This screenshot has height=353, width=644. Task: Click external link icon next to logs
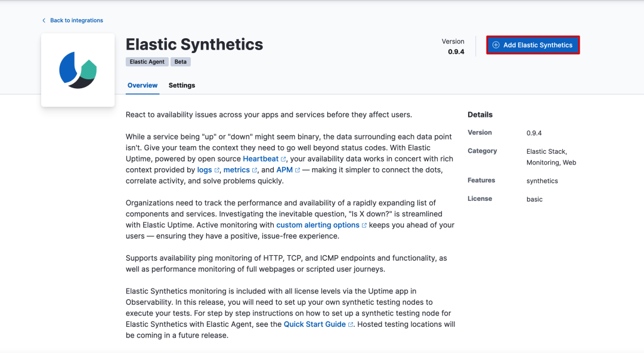click(x=217, y=171)
